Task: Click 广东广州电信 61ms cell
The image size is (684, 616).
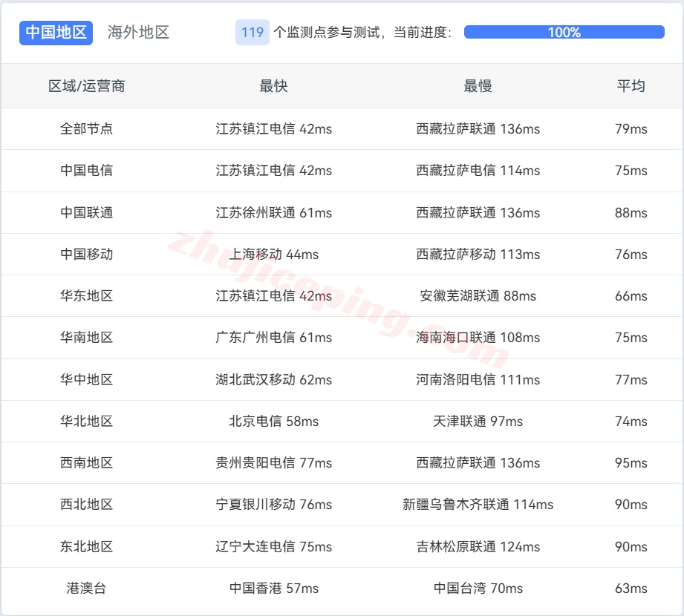Action: click(273, 338)
